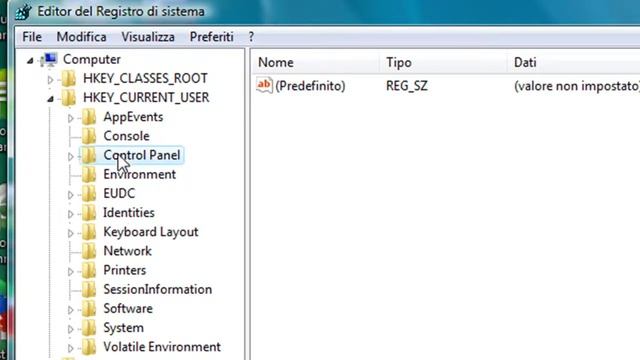Select the Software key label
This screenshot has height=360, width=640.
click(128, 309)
